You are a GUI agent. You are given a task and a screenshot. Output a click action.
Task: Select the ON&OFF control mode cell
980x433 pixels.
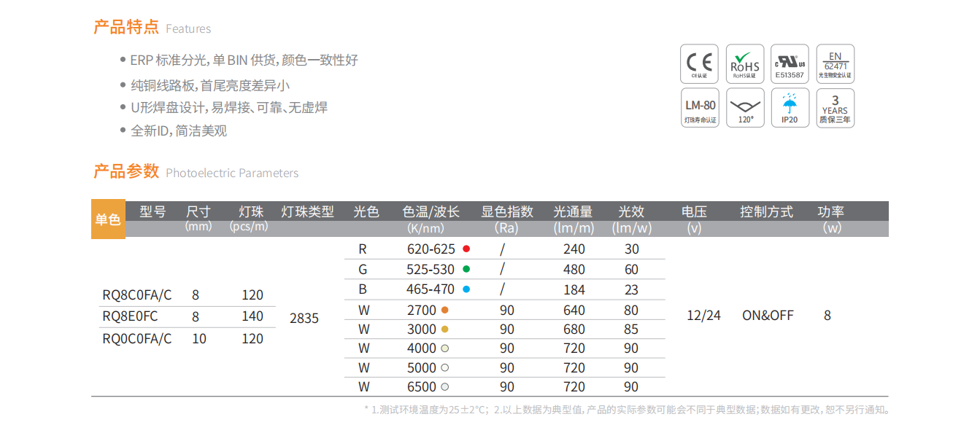pos(768,316)
